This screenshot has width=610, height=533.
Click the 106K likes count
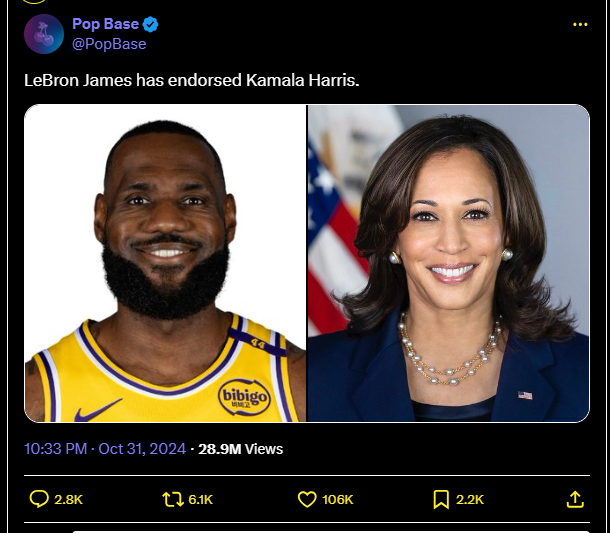[337, 499]
